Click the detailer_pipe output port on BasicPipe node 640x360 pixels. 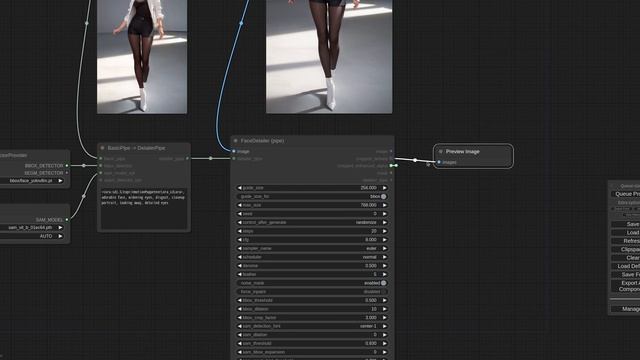(187, 158)
